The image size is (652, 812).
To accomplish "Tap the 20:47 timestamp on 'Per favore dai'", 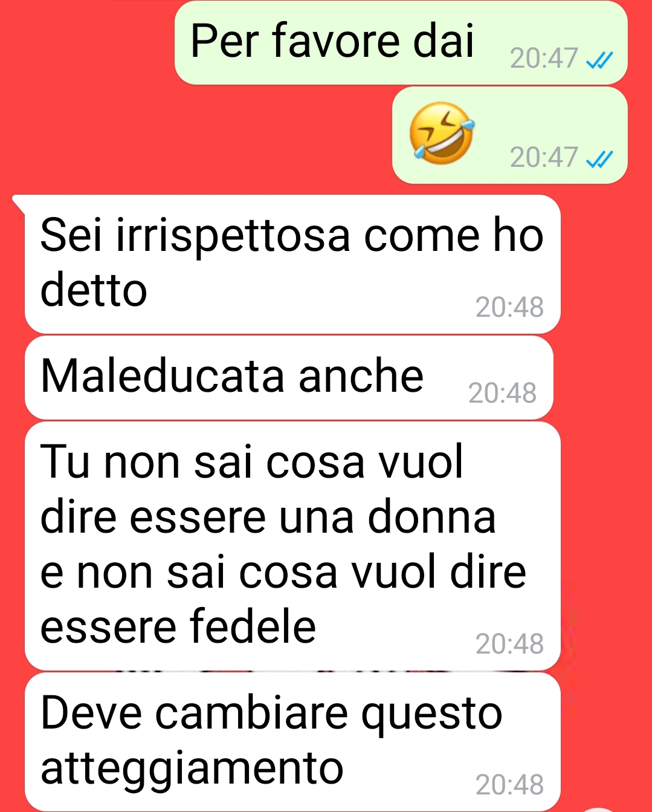I will (544, 59).
